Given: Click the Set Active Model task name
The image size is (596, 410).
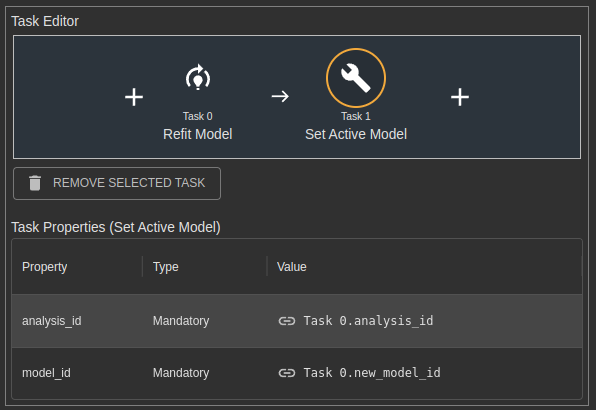Looking at the screenshot, I should click(356, 134).
